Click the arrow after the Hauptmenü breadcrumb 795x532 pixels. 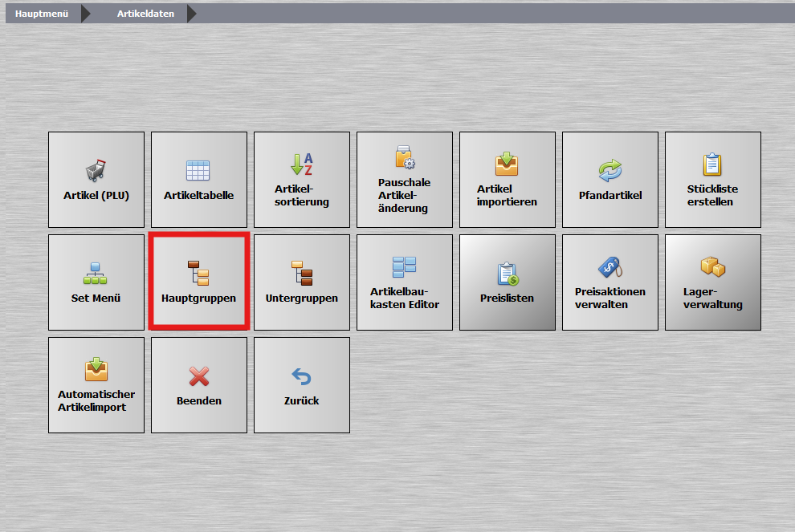pos(86,14)
